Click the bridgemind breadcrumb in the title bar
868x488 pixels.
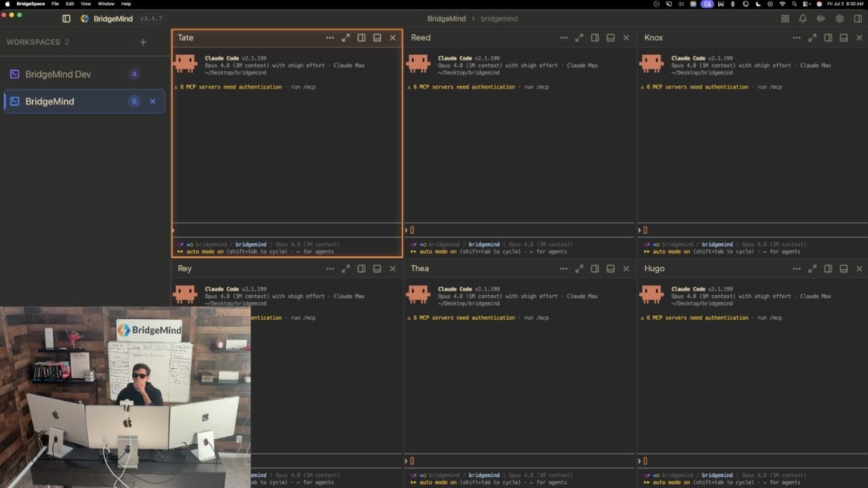[x=499, y=19]
